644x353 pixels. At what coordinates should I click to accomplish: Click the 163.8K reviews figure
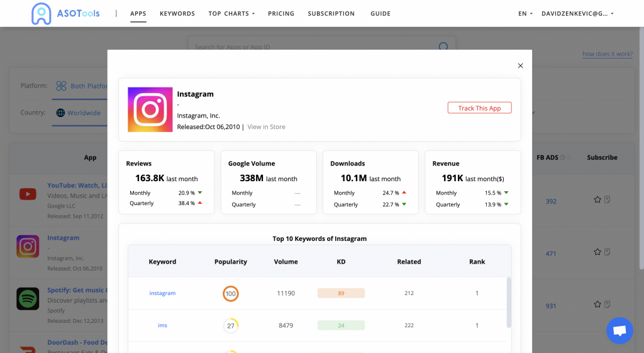[x=150, y=178]
